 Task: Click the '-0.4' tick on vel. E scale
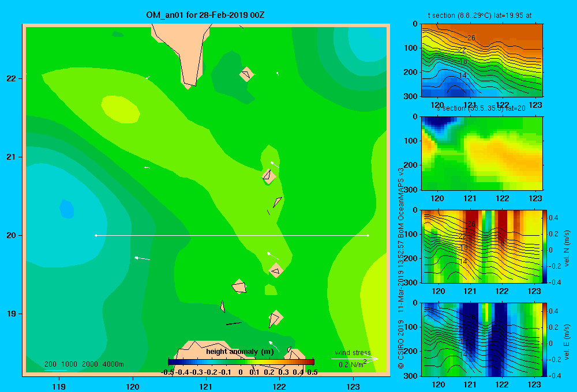[554, 375]
